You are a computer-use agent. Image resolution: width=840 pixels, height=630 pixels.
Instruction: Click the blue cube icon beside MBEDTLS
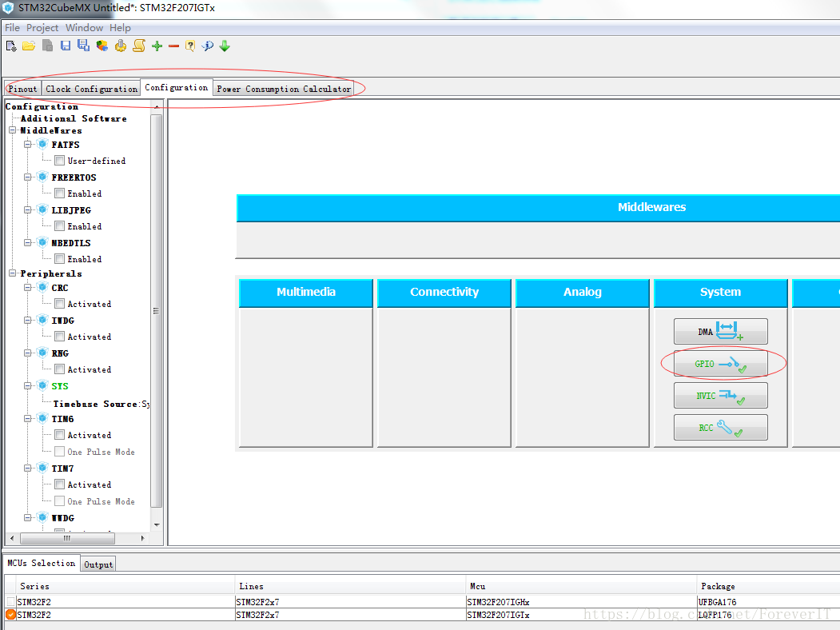[x=43, y=242]
